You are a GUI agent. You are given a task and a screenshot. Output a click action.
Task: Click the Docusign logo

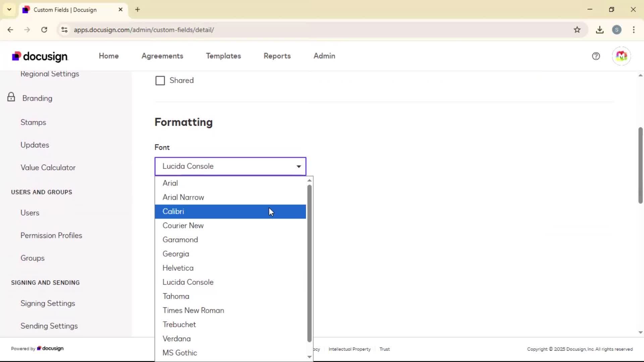point(40,56)
